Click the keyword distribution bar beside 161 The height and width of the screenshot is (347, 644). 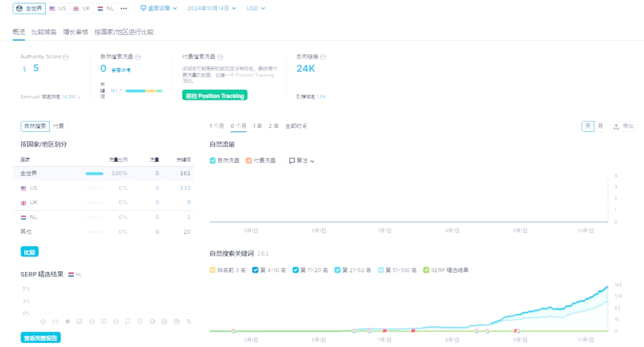(x=144, y=91)
